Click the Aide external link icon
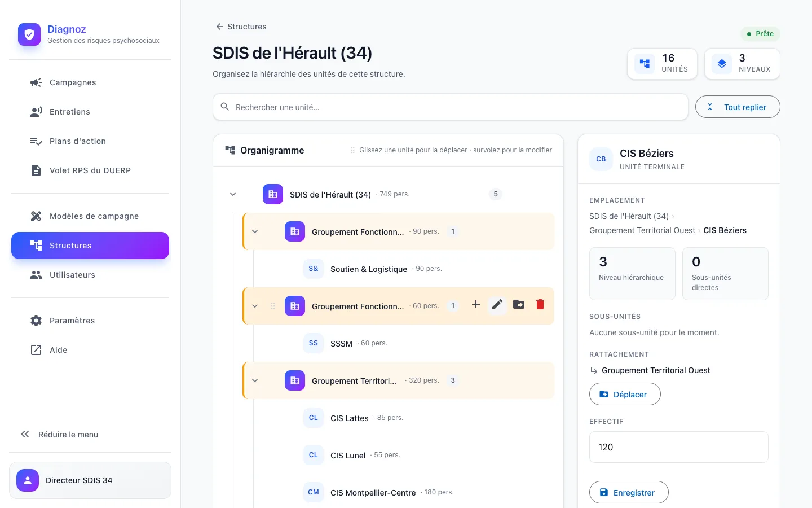 [36, 350]
